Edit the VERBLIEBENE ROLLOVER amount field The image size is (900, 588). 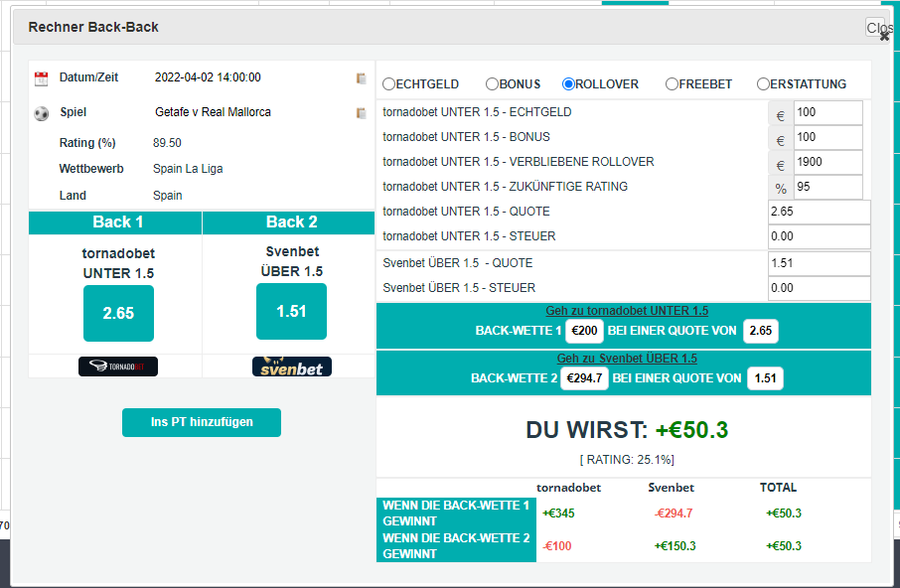(x=827, y=162)
